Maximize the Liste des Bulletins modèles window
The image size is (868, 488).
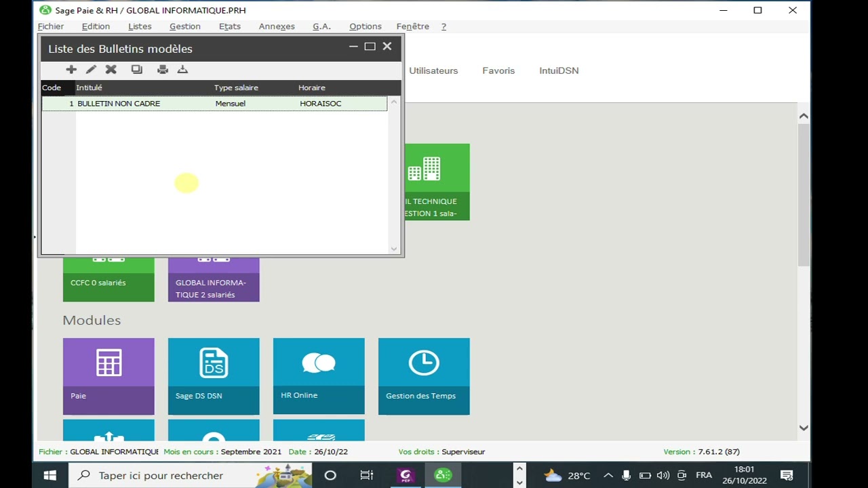370,47
